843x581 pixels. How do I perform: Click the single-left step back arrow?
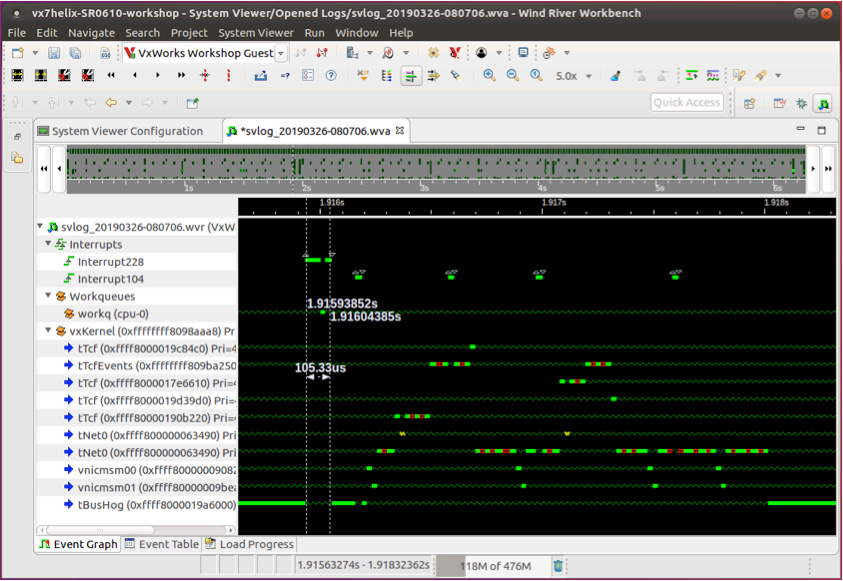point(134,75)
